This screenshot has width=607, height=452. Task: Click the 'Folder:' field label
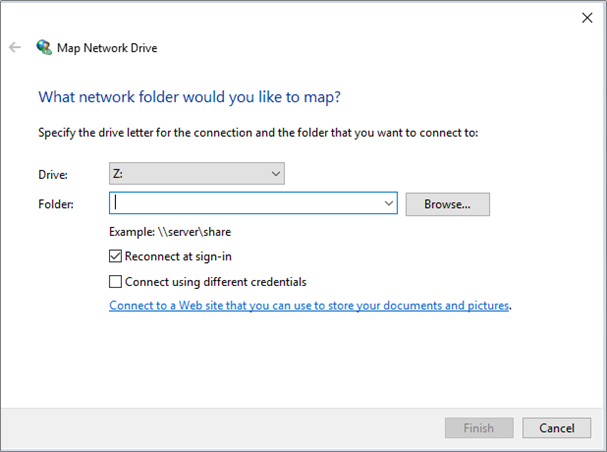(56, 204)
